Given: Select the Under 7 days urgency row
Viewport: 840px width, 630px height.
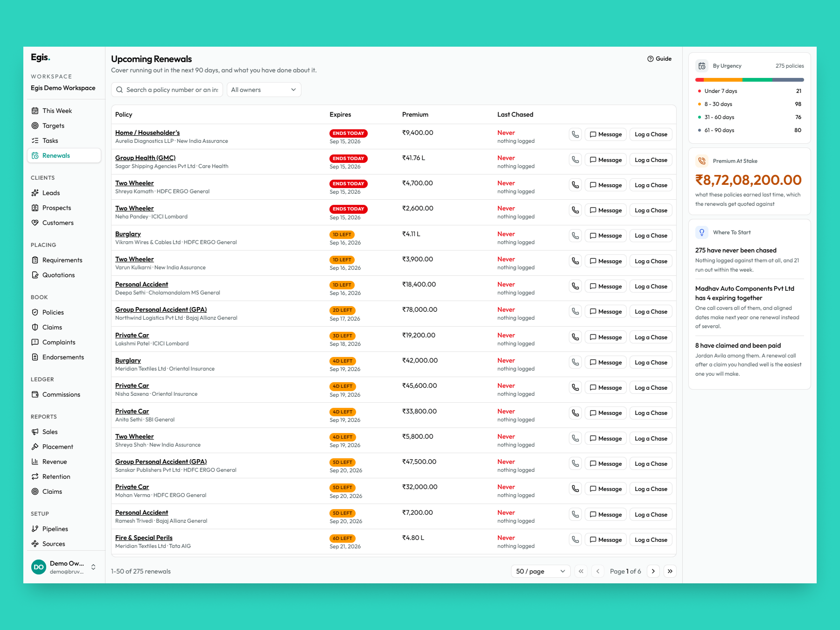Looking at the screenshot, I should (x=749, y=91).
